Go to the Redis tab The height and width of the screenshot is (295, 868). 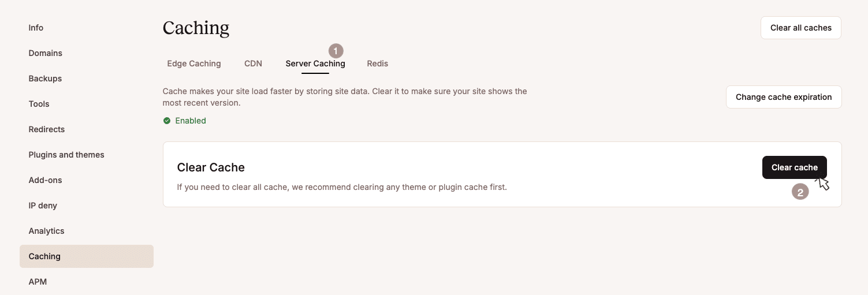(377, 64)
